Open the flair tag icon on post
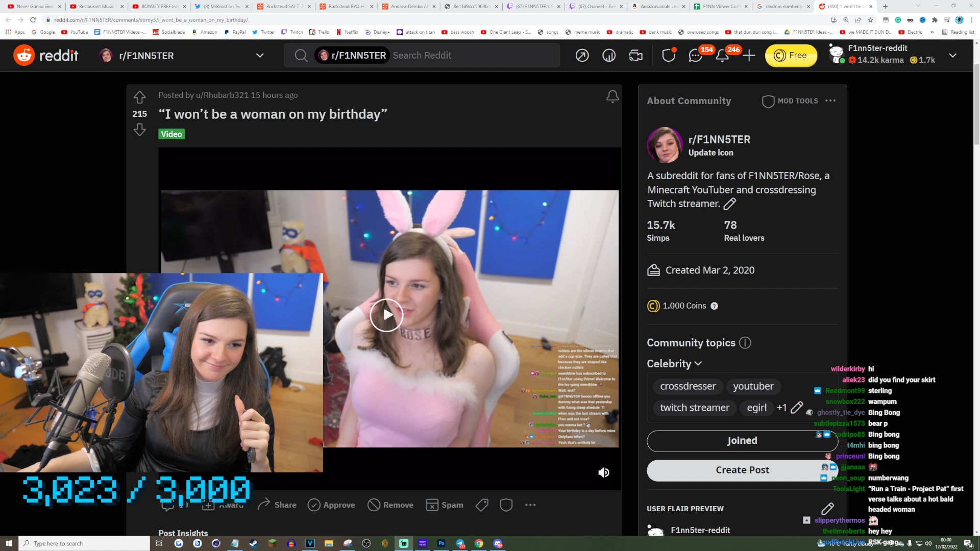 coord(482,505)
